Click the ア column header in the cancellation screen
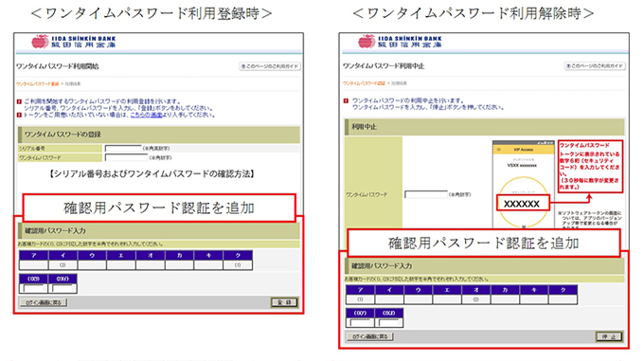 click(360, 290)
